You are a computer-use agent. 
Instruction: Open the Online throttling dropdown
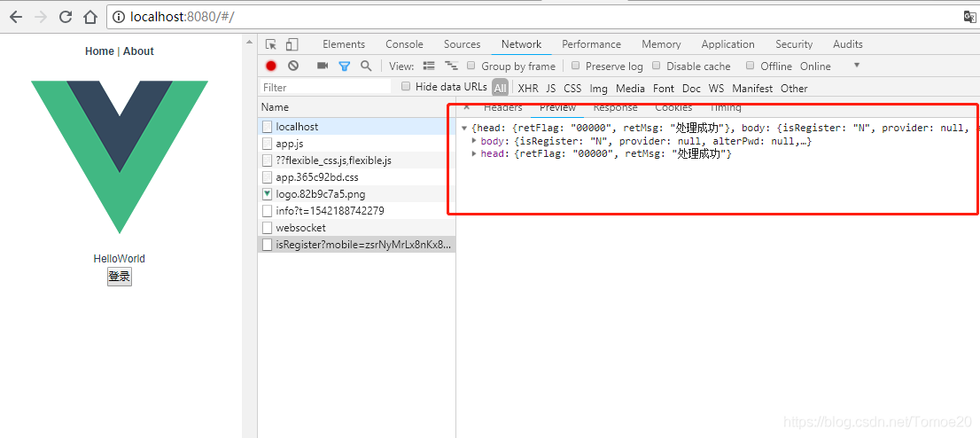pos(830,66)
